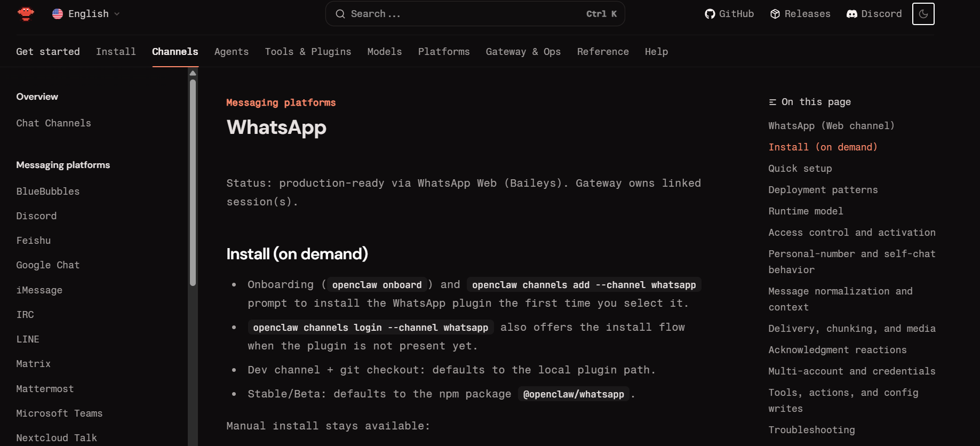The height and width of the screenshot is (446, 980).
Task: Click the openclaw onboard code snippet
Action: 377,285
